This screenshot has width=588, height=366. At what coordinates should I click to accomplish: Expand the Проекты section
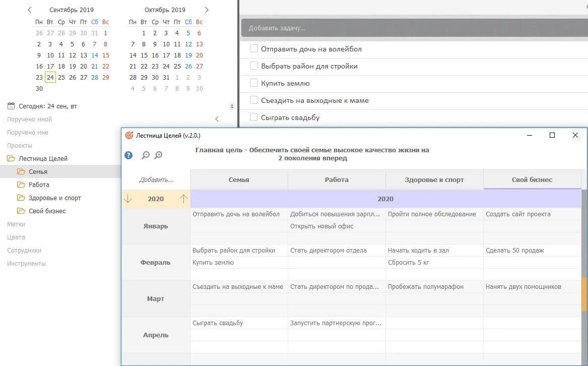tap(16, 145)
